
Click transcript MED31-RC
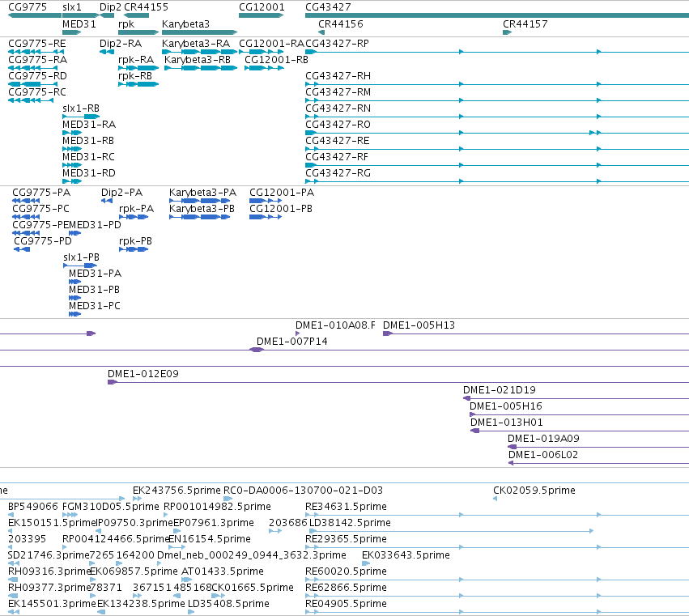[x=89, y=157]
